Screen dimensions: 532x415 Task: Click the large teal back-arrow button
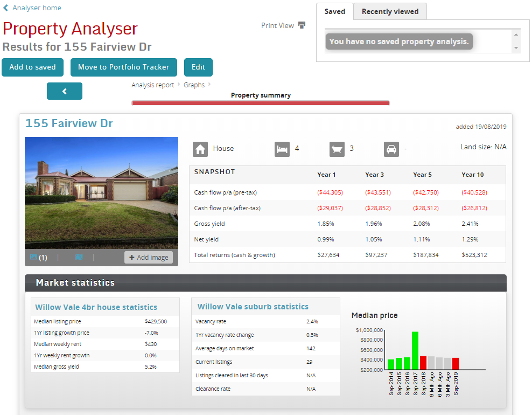(64, 91)
